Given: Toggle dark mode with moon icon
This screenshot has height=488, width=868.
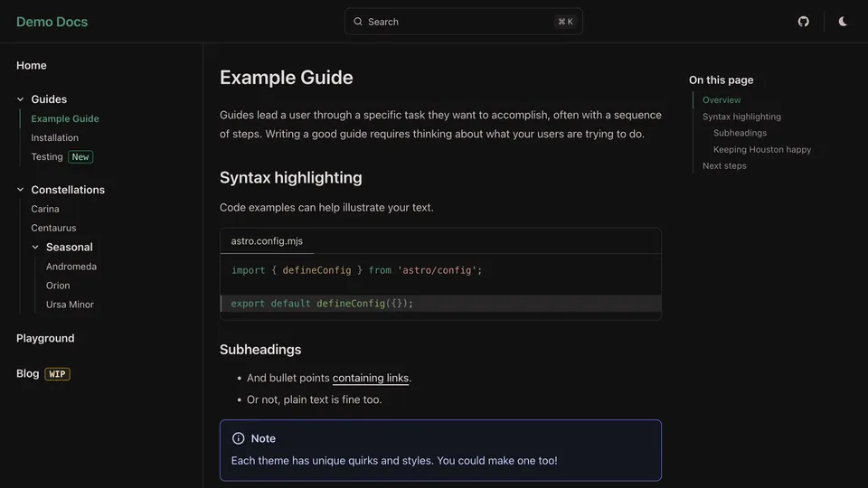Looking at the screenshot, I should click(x=843, y=22).
